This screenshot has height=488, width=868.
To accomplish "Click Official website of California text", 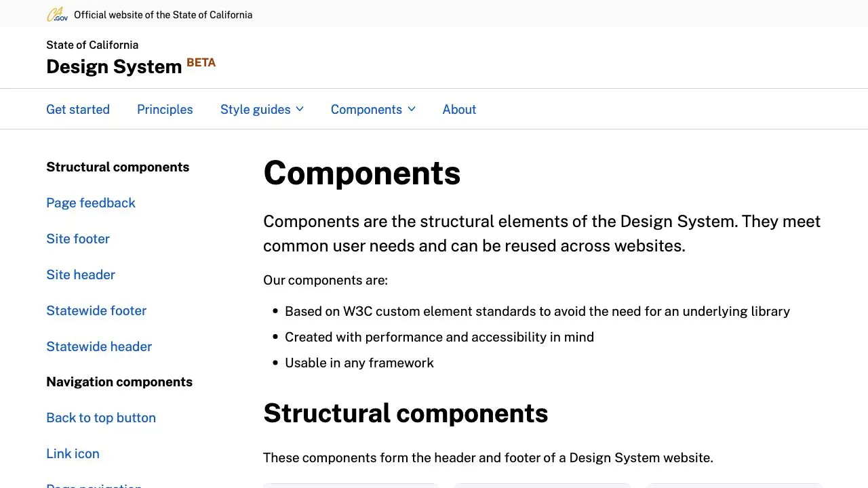I will click(163, 14).
